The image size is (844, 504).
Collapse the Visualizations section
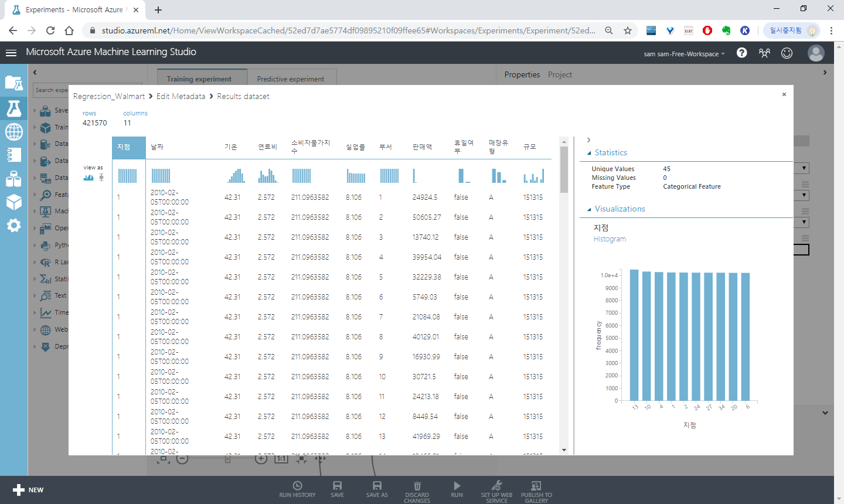coord(589,209)
